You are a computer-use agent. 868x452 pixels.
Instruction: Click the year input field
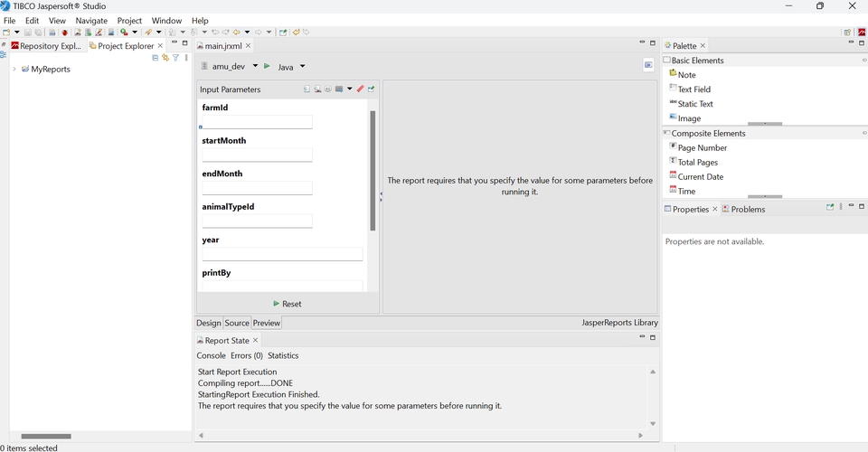282,254
